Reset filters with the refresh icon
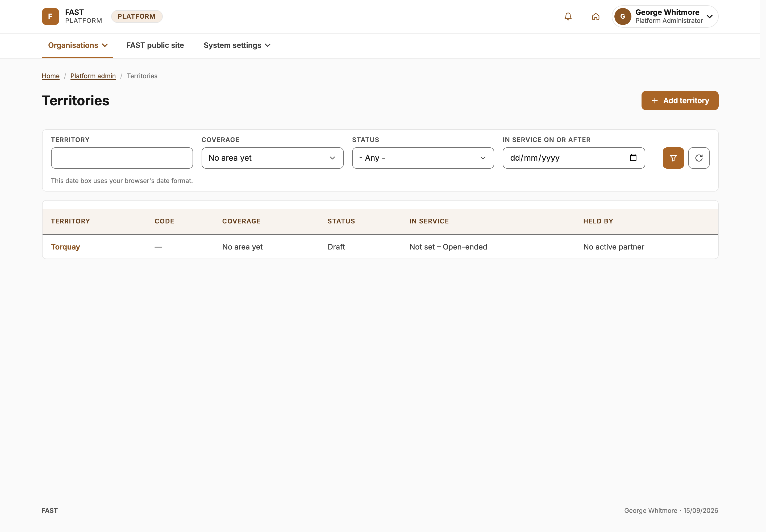The image size is (766, 532). (x=699, y=158)
